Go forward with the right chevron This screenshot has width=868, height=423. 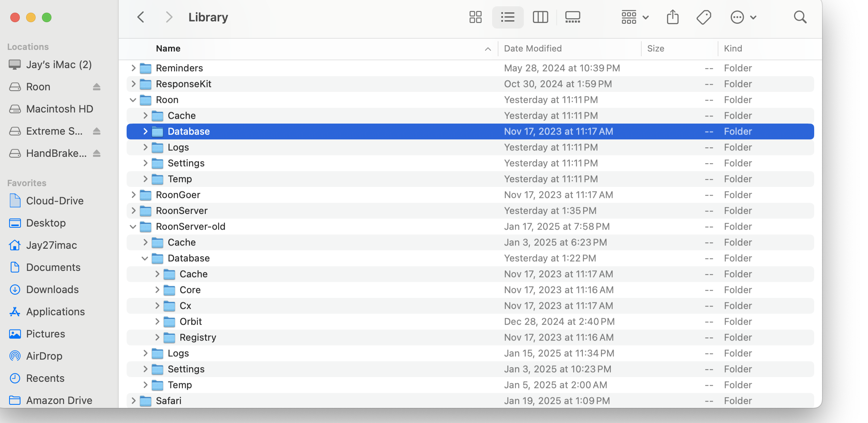tap(169, 17)
